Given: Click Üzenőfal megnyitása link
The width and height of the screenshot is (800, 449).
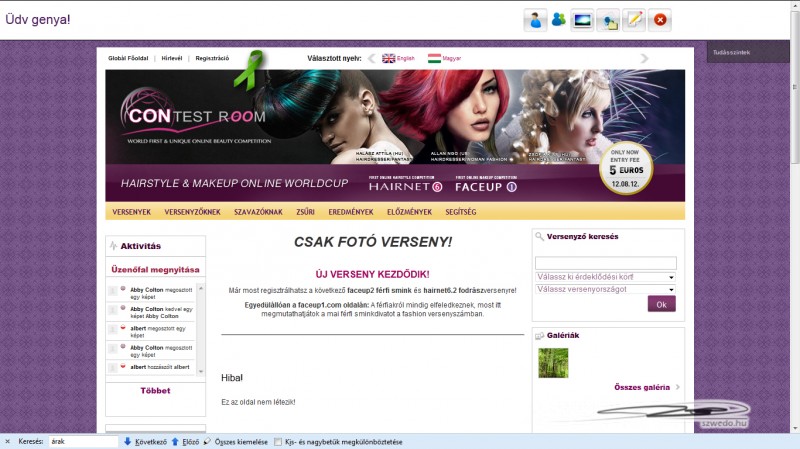Looking at the screenshot, I should [x=155, y=269].
